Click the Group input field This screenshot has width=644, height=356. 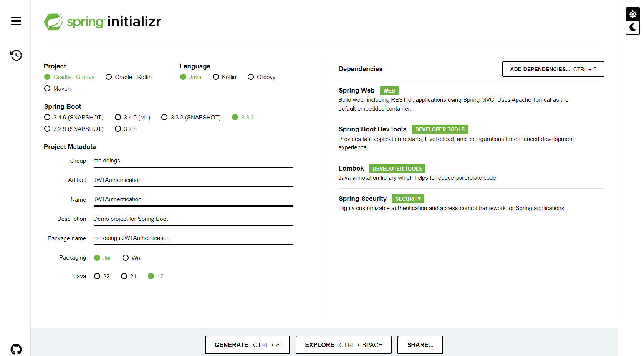[194, 161]
